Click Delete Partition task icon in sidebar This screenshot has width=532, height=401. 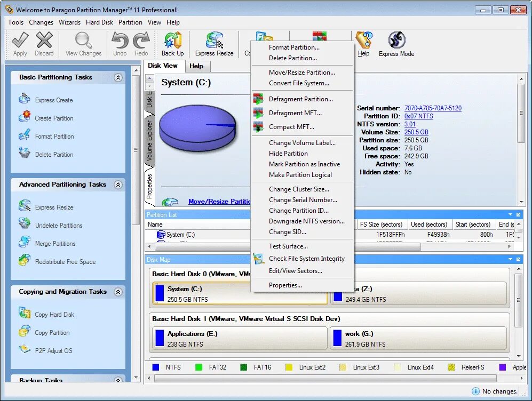tap(25, 153)
